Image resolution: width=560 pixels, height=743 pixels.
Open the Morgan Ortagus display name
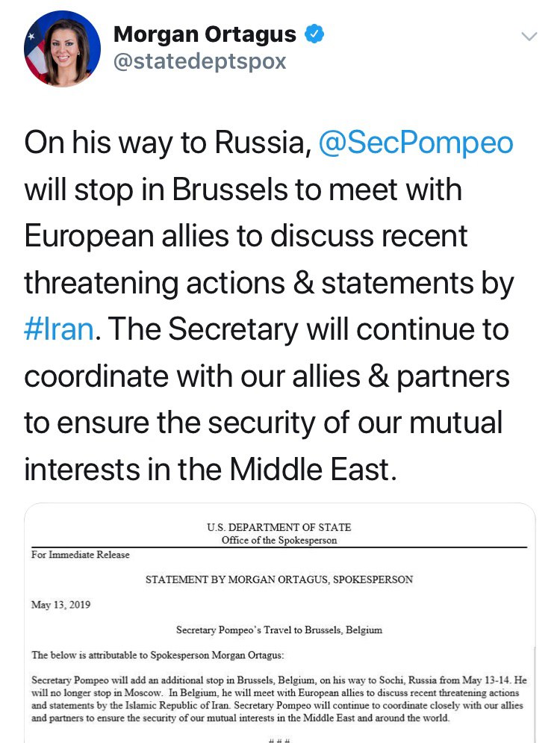click(x=204, y=34)
